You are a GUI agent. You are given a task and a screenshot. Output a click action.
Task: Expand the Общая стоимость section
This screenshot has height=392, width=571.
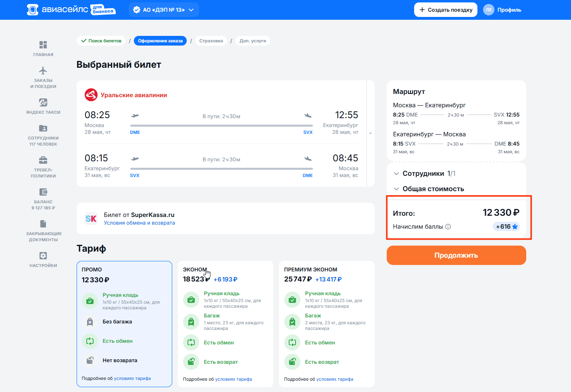(429, 189)
